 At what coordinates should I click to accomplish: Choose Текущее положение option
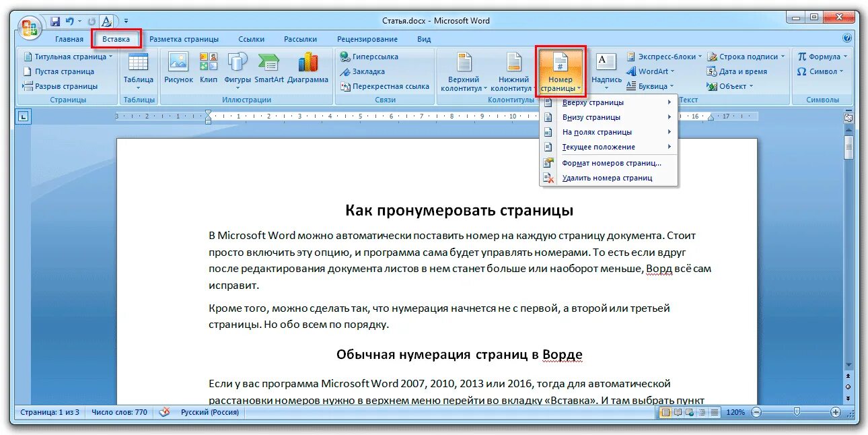pos(608,147)
